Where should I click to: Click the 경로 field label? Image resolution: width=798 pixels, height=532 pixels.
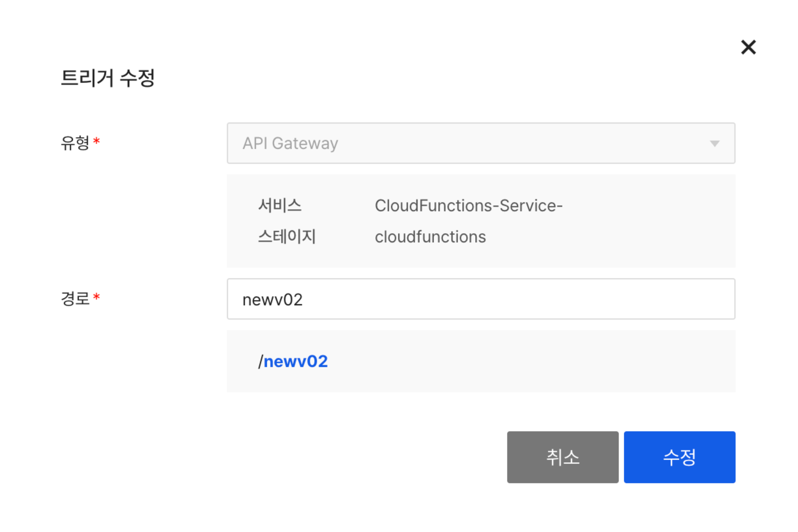(75, 299)
